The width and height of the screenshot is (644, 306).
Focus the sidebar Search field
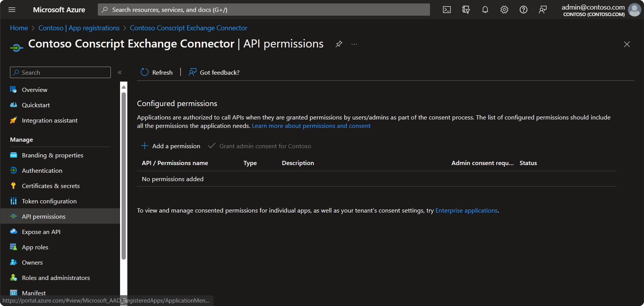pyautogui.click(x=60, y=72)
